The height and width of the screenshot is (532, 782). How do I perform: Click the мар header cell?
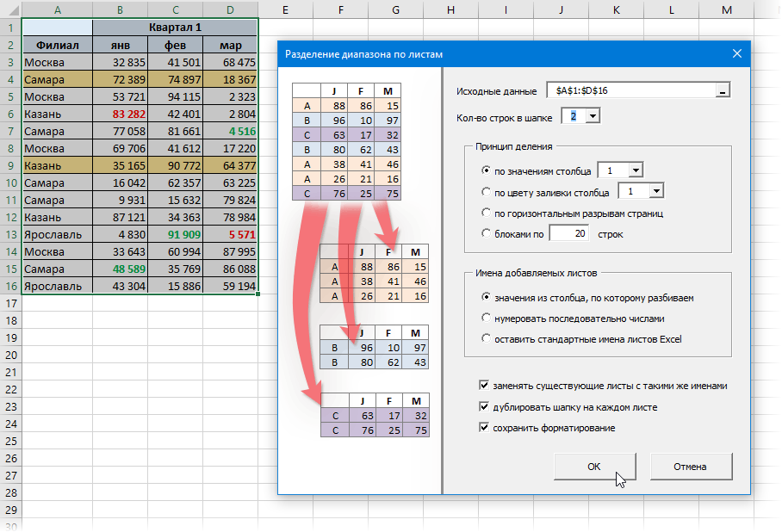click(x=231, y=45)
